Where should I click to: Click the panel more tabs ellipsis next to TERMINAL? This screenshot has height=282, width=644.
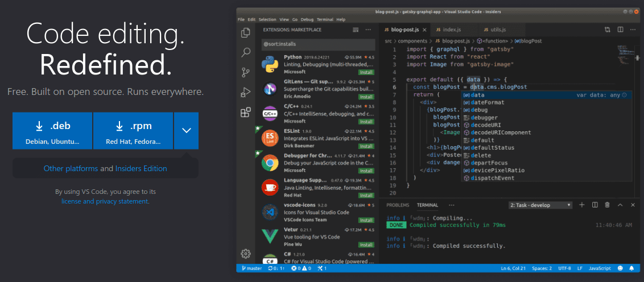coord(451,205)
